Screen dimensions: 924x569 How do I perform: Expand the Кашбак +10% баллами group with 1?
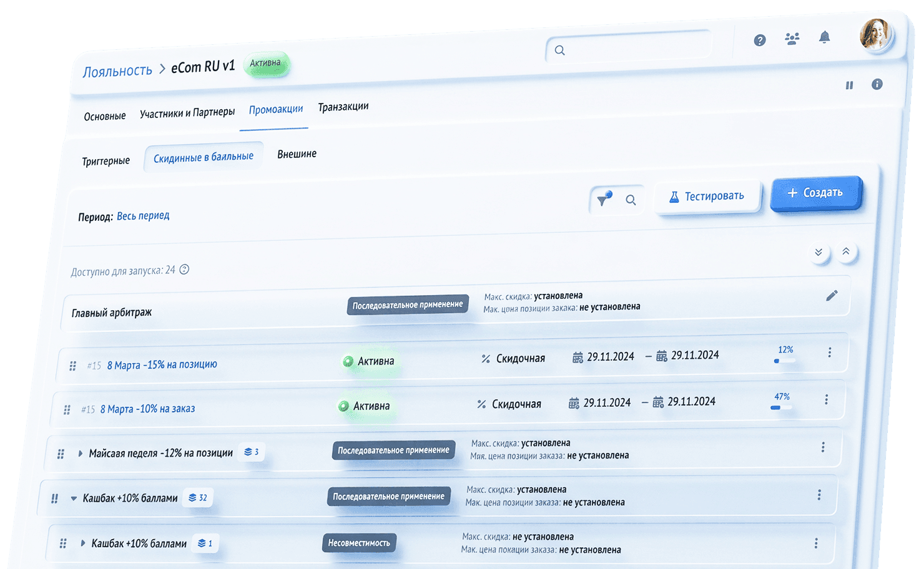coord(82,543)
